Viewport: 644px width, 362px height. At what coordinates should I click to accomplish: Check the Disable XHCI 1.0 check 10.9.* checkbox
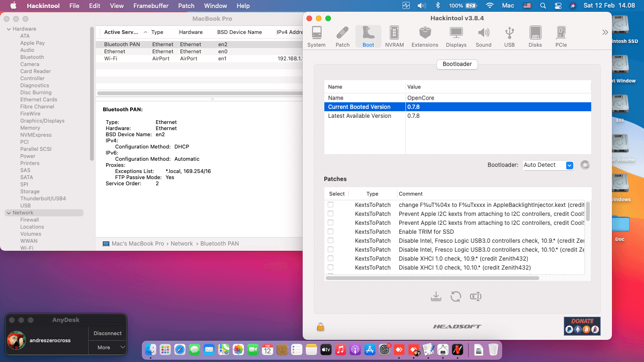point(330,258)
